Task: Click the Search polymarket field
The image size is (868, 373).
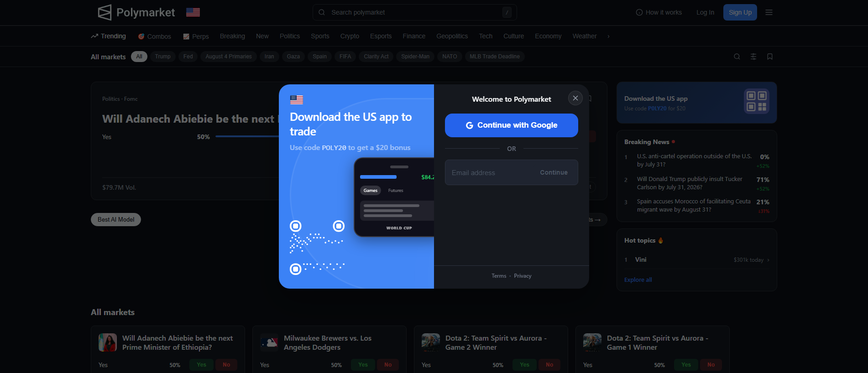Action: click(414, 12)
